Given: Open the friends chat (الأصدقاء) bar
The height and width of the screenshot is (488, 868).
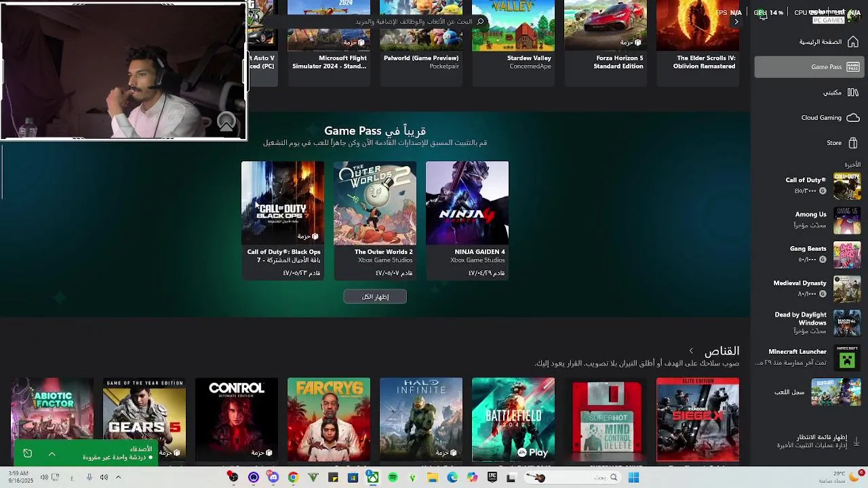Looking at the screenshot, I should point(85,453).
